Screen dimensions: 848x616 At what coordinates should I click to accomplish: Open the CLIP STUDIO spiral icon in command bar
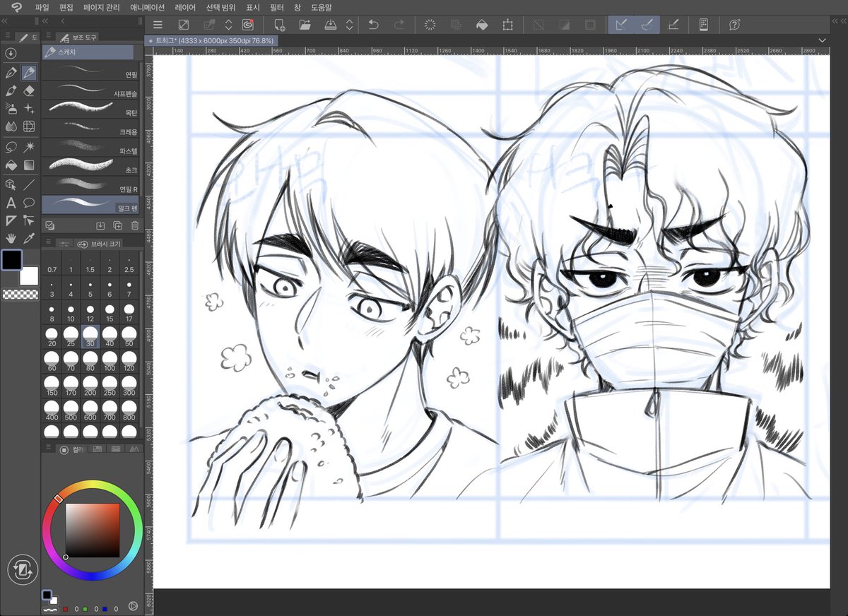(x=247, y=25)
